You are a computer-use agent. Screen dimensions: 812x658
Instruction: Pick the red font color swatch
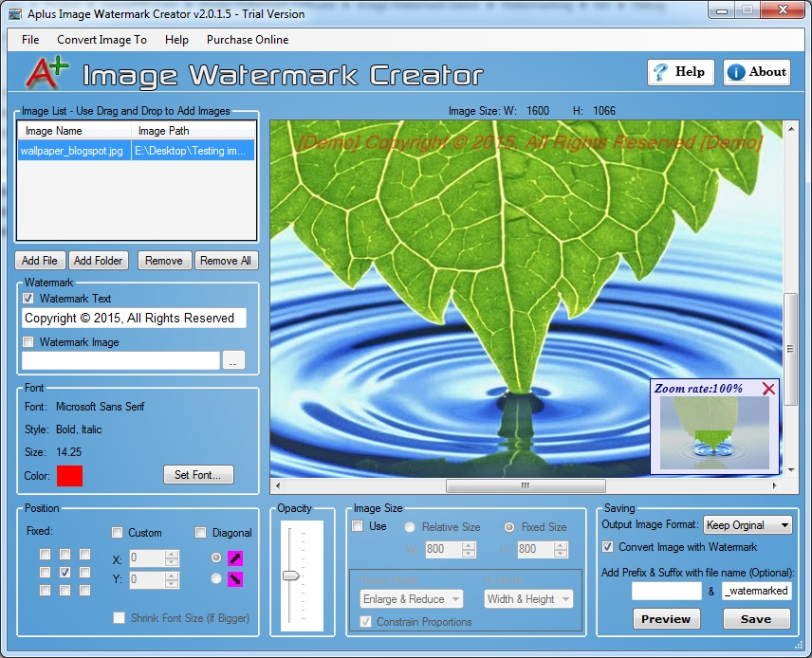(69, 476)
